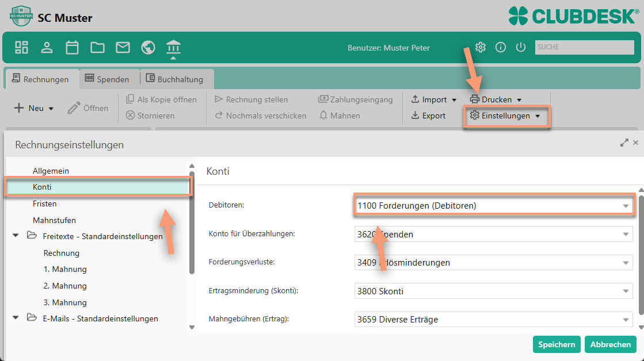Open the Debitoren account dropdown

(x=626, y=206)
